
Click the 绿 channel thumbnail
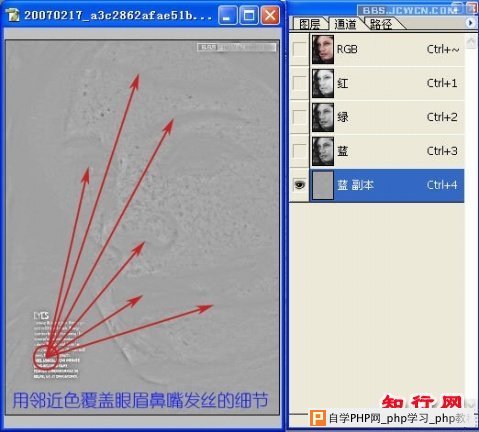[323, 117]
